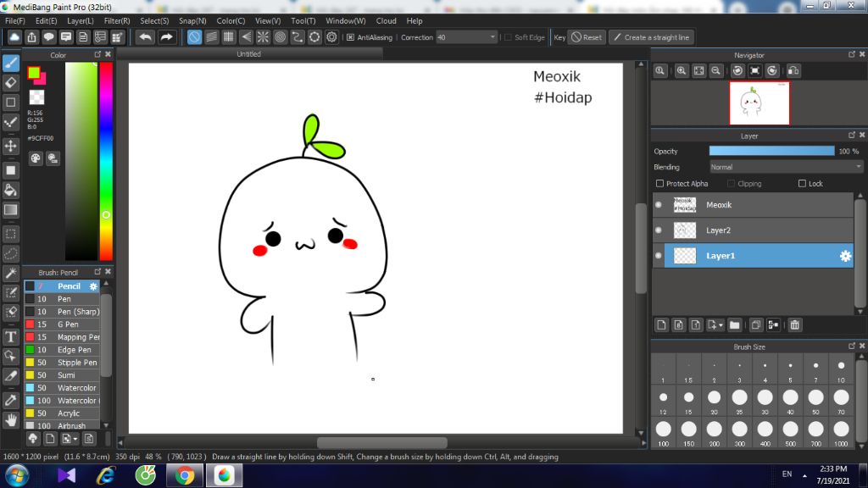Enable the parallel lines snap
Screen dimensions: 868x488
(211, 37)
